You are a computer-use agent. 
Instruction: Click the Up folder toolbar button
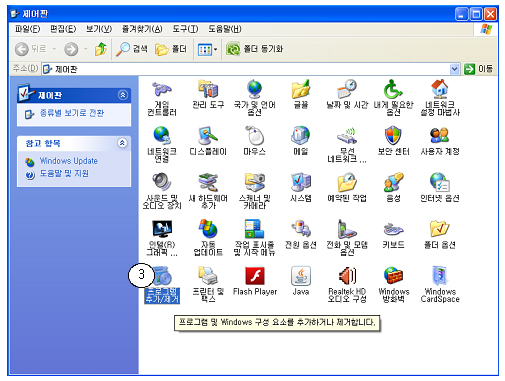click(100, 49)
